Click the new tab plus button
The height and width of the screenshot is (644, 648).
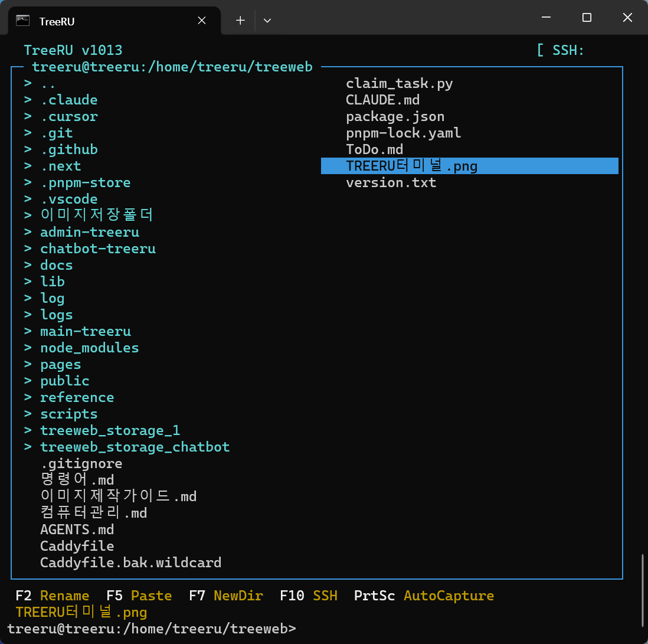tap(240, 19)
